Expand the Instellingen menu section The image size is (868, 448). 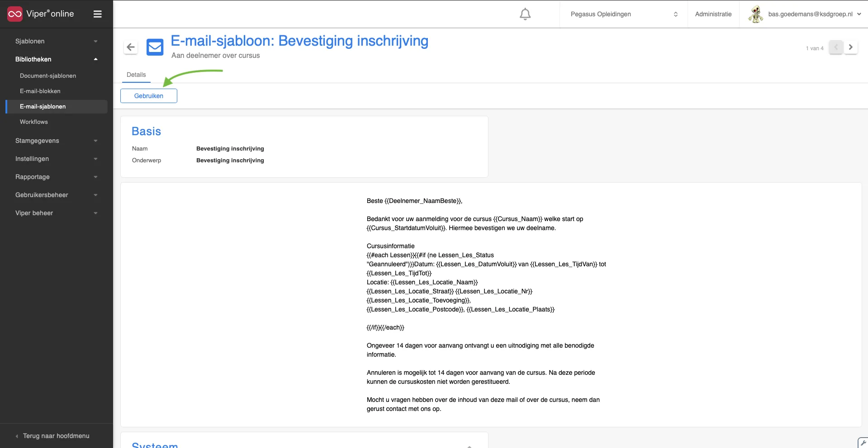click(56, 159)
